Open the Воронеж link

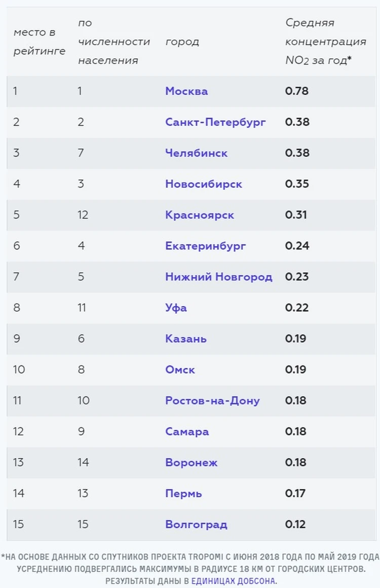pyautogui.click(x=192, y=462)
